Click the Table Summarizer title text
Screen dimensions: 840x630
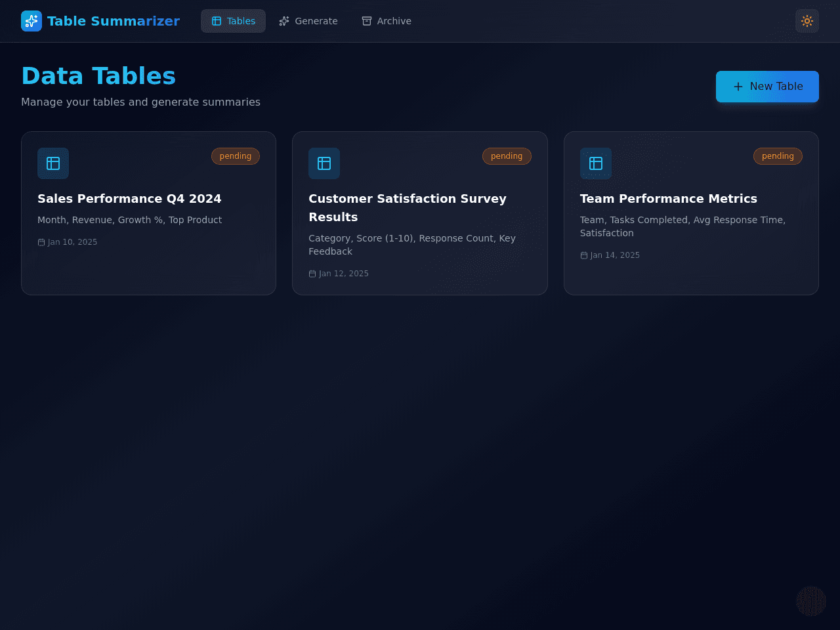[x=114, y=21]
